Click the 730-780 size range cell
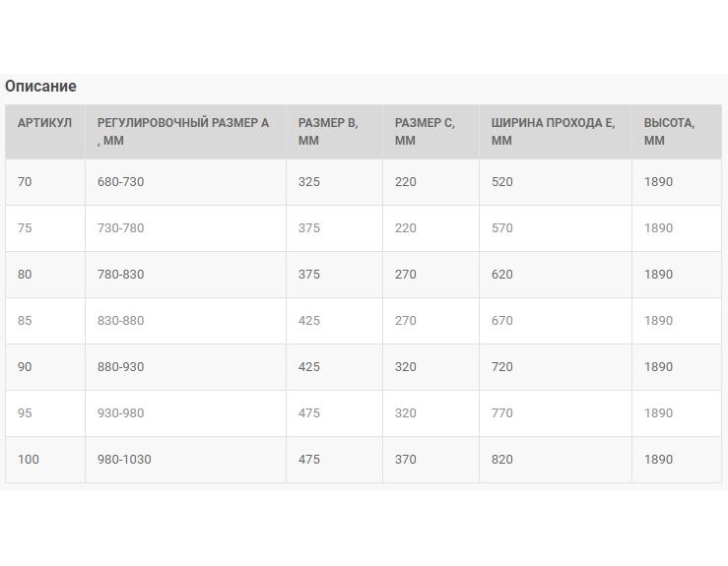The image size is (728, 566). [186, 228]
